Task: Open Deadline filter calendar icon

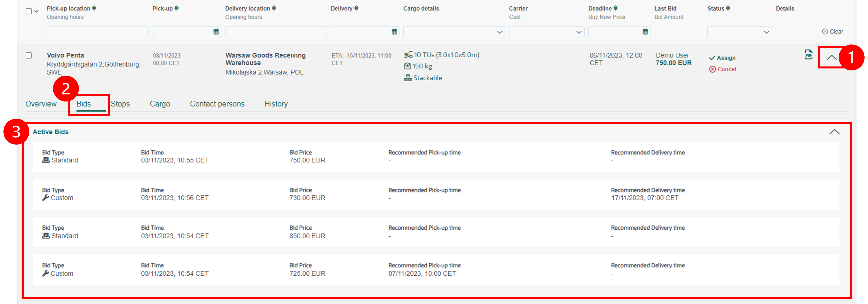Action: [x=645, y=32]
